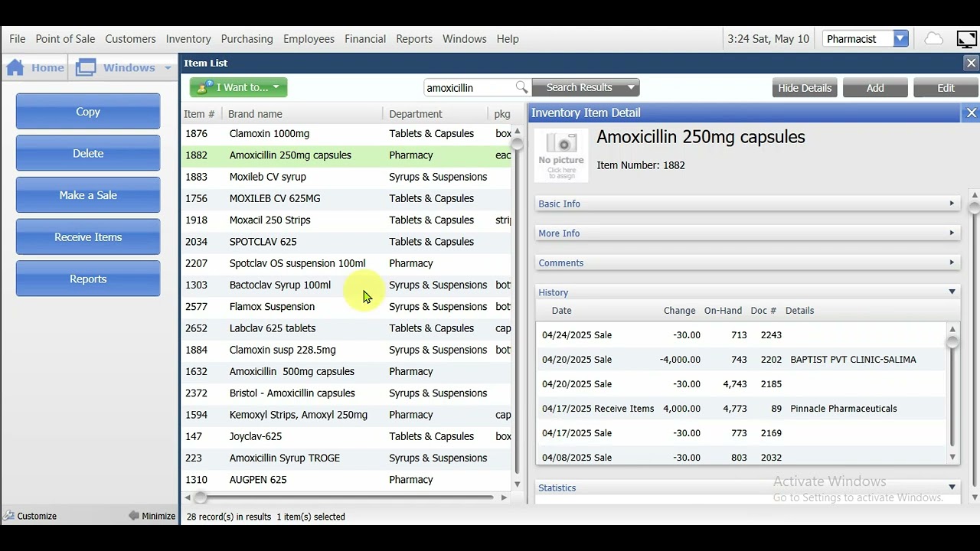Screen dimensions: 980x551
Task: Click the Reports button in left sidebar
Action: pos(88,279)
